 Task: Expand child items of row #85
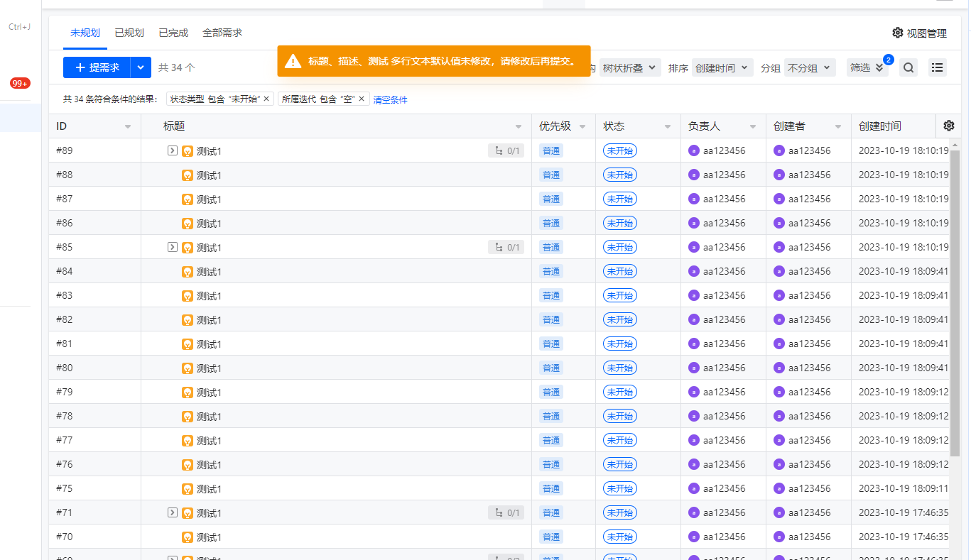pyautogui.click(x=172, y=247)
